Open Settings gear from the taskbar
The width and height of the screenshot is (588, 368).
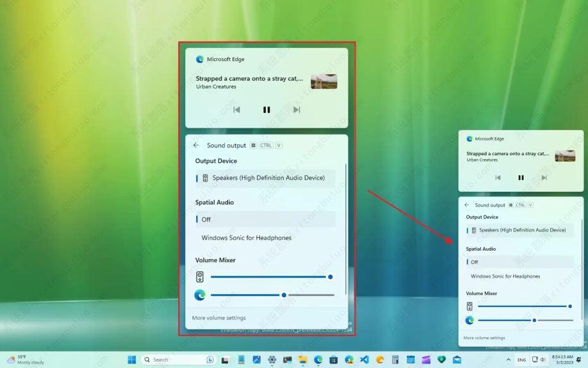pos(272,360)
